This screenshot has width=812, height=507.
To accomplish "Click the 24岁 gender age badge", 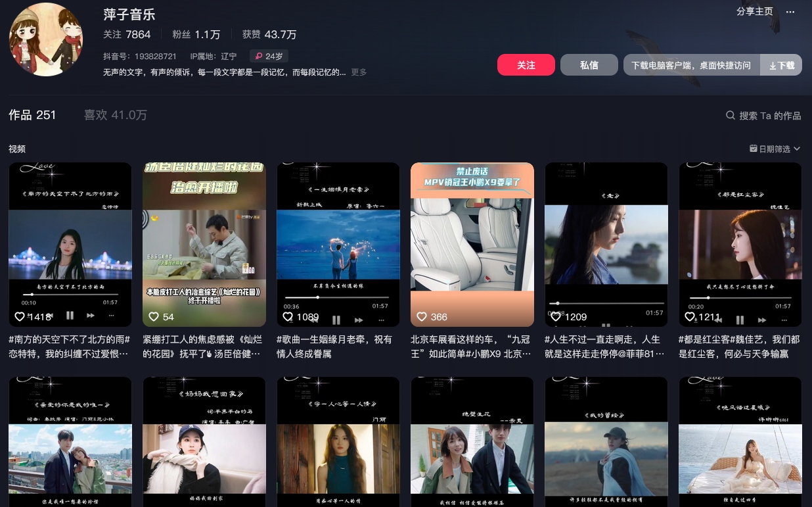I will pos(269,57).
